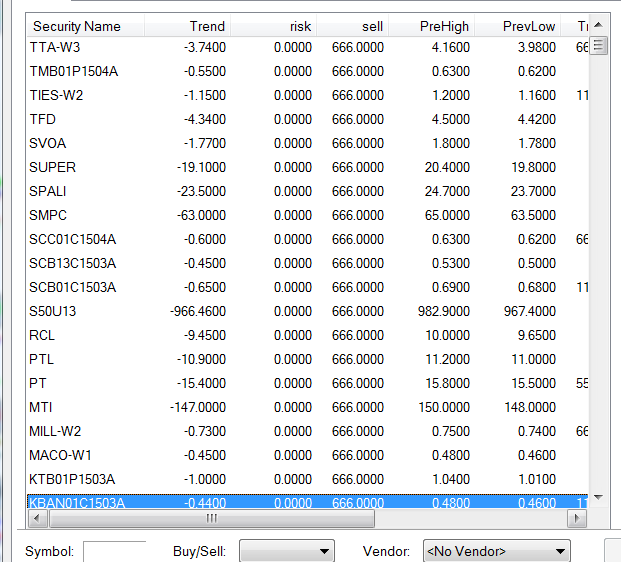The image size is (621, 562).
Task: Click Trend value -966.4600
Action: 198,311
